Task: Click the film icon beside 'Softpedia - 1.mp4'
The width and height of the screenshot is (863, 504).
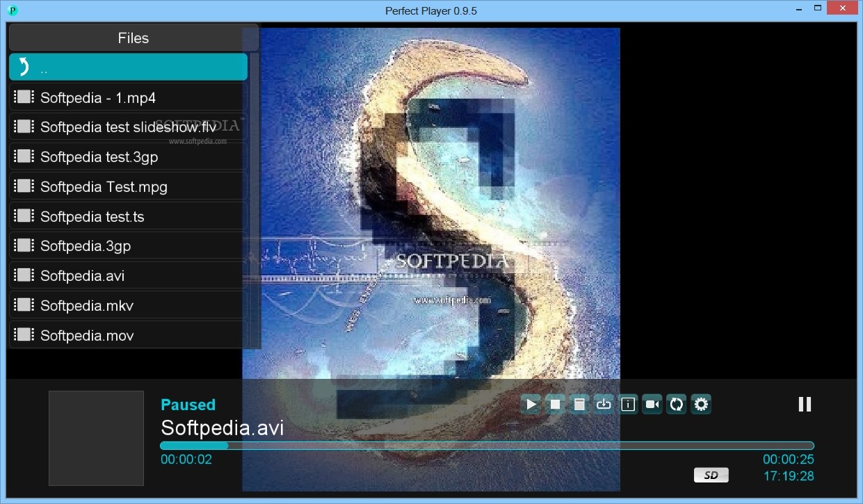Action: pyautogui.click(x=24, y=97)
